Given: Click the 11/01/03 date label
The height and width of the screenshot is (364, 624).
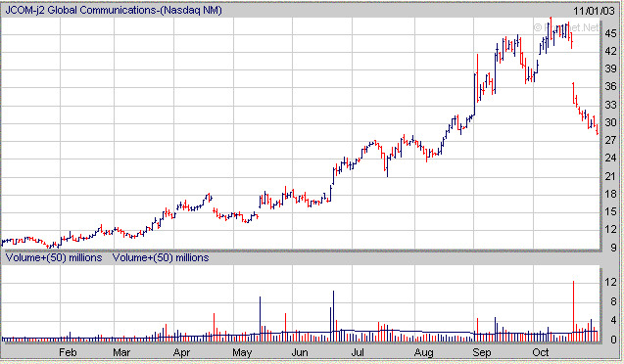Looking at the screenshot, I should pyautogui.click(x=594, y=11).
